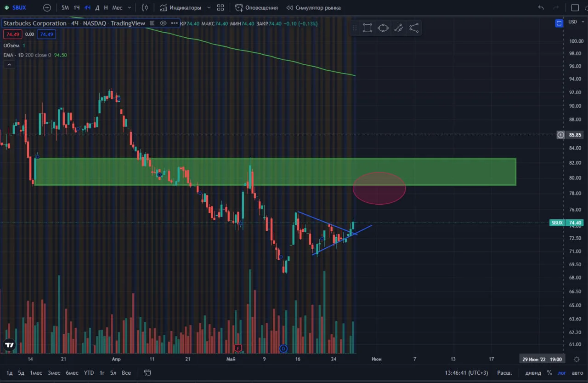Screen dimensions: 588x383
Task: Expand the timeframe dropdown list
Action: point(129,8)
